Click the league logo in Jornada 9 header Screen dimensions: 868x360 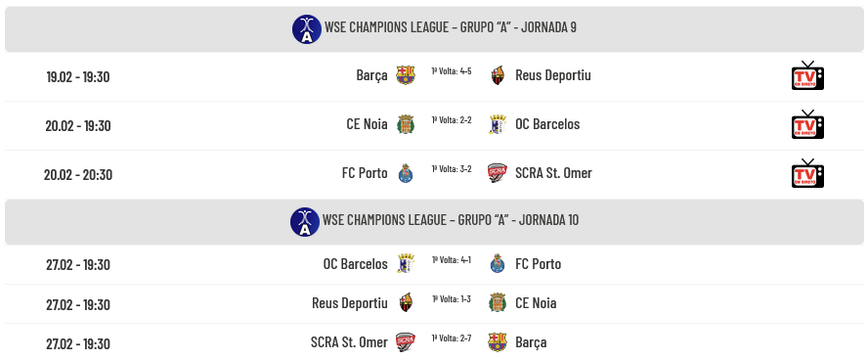point(307,28)
